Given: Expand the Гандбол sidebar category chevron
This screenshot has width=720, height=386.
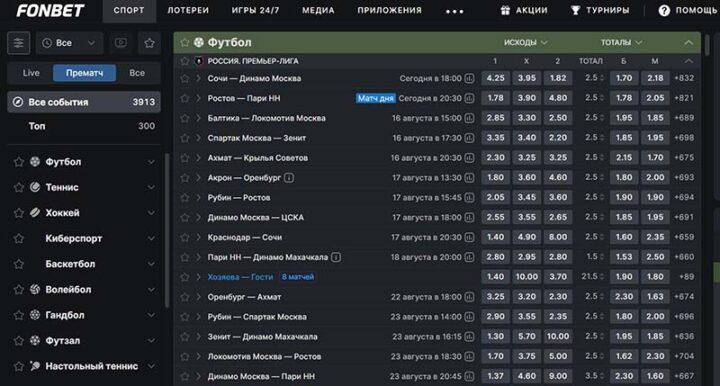Looking at the screenshot, I should 151,315.
